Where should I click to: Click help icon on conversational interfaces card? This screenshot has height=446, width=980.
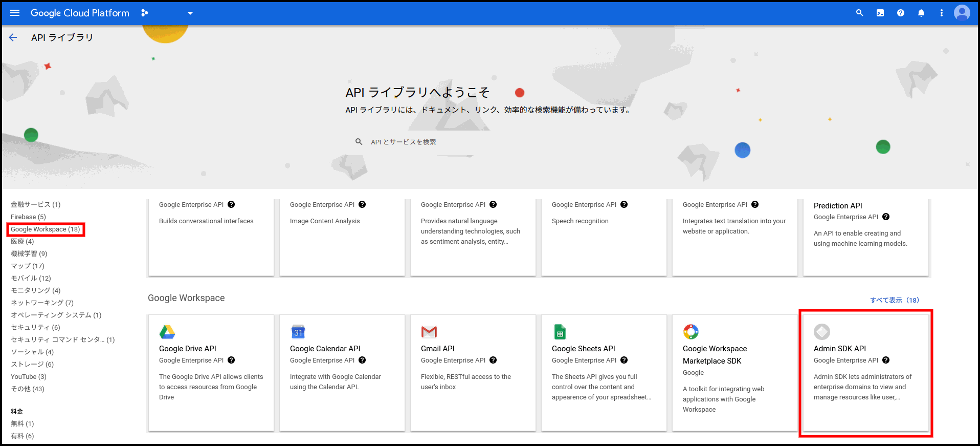coord(231,204)
